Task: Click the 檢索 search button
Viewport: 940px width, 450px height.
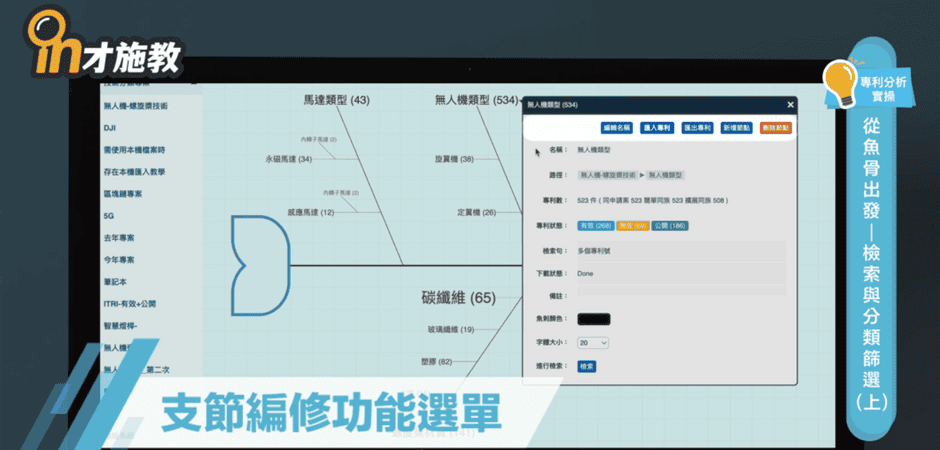Action: coord(586,367)
